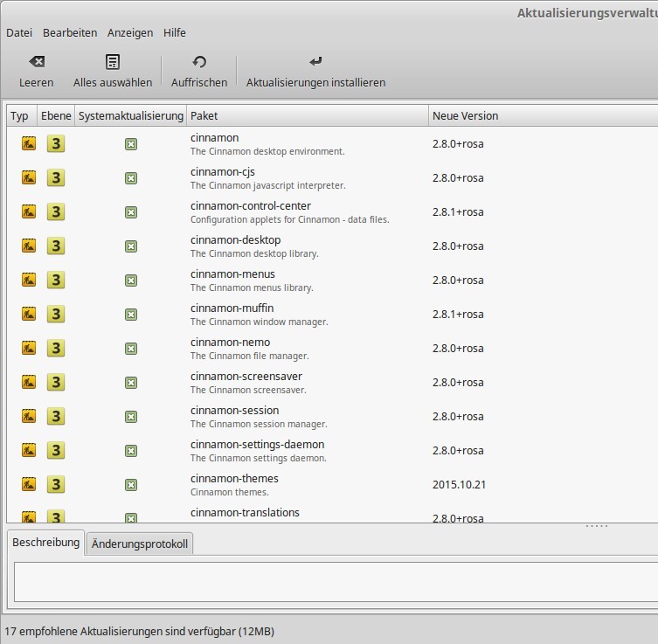Click level 3 badge for cinnamon row
Image resolution: width=658 pixels, height=644 pixels.
pos(56,143)
